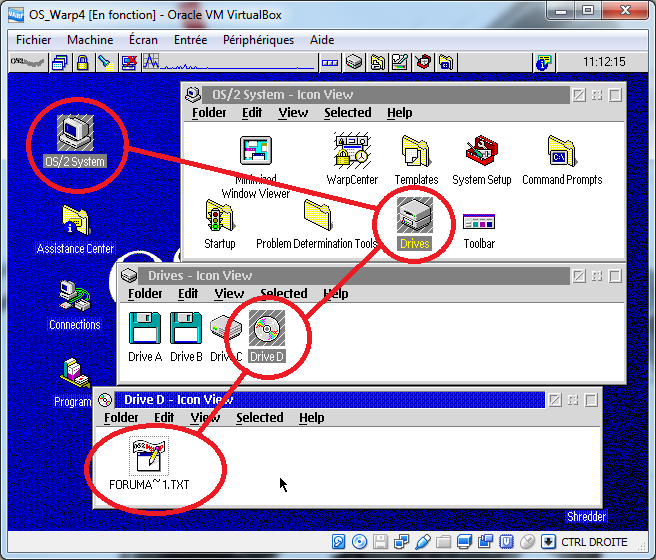Select the Connections desktop icon
Viewport: 656px width, 560px height.
(x=75, y=305)
